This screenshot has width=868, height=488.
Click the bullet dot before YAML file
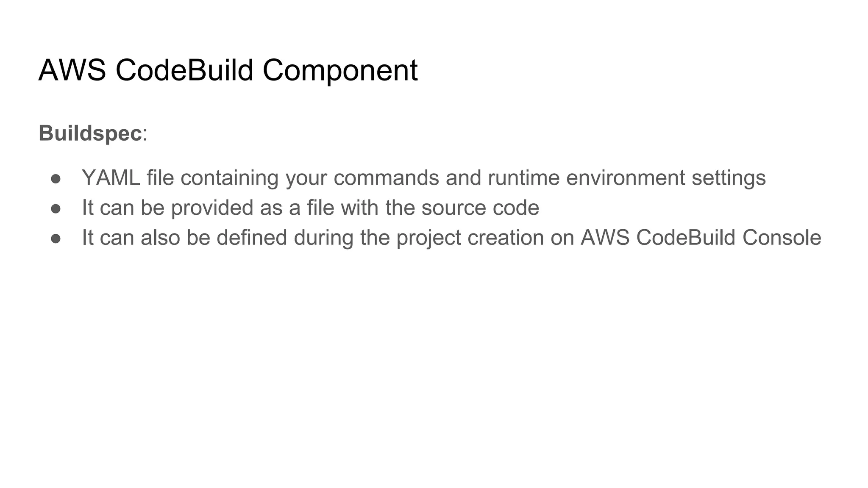click(x=56, y=178)
